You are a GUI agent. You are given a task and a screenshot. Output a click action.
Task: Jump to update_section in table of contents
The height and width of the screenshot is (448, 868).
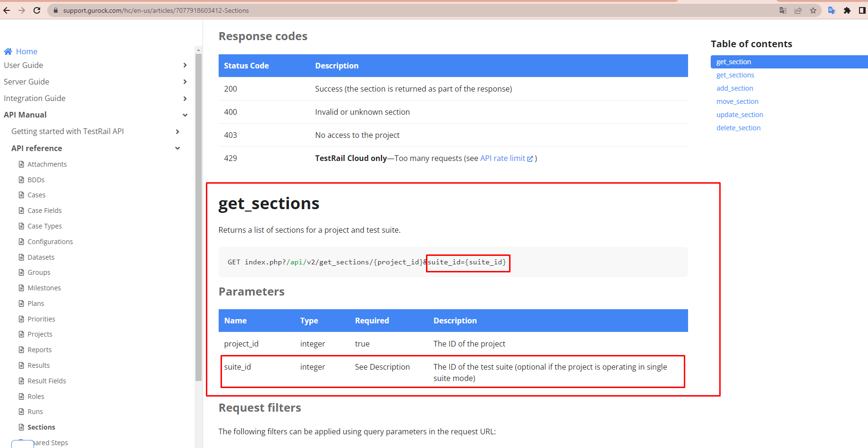(740, 115)
